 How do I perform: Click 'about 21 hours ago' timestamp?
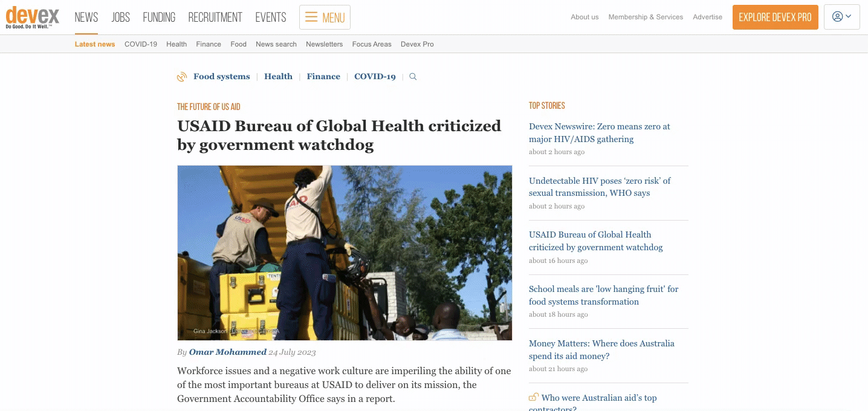pos(558,369)
